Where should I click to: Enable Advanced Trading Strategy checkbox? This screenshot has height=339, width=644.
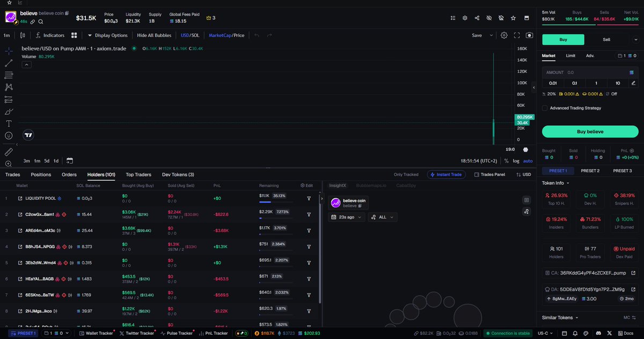[x=545, y=108]
